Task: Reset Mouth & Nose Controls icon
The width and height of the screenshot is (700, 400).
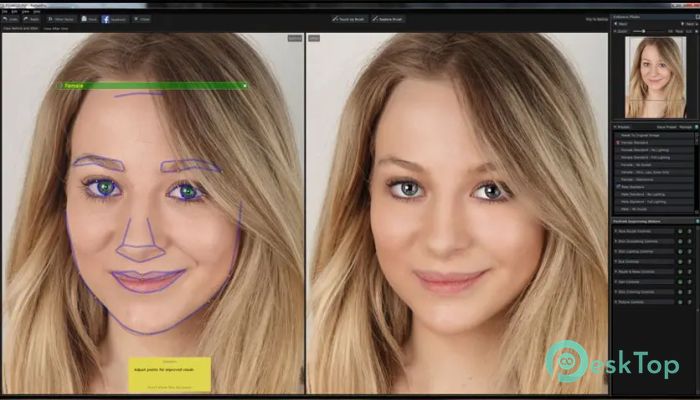Action: point(689,271)
